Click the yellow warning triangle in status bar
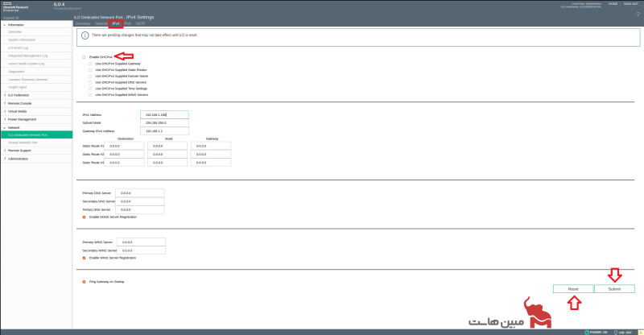 click(x=640, y=332)
